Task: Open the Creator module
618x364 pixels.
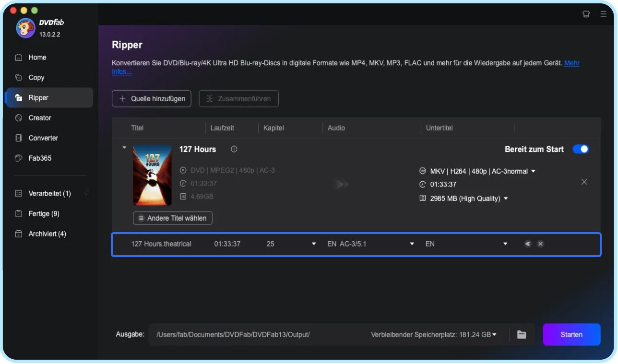Action: tap(49, 118)
